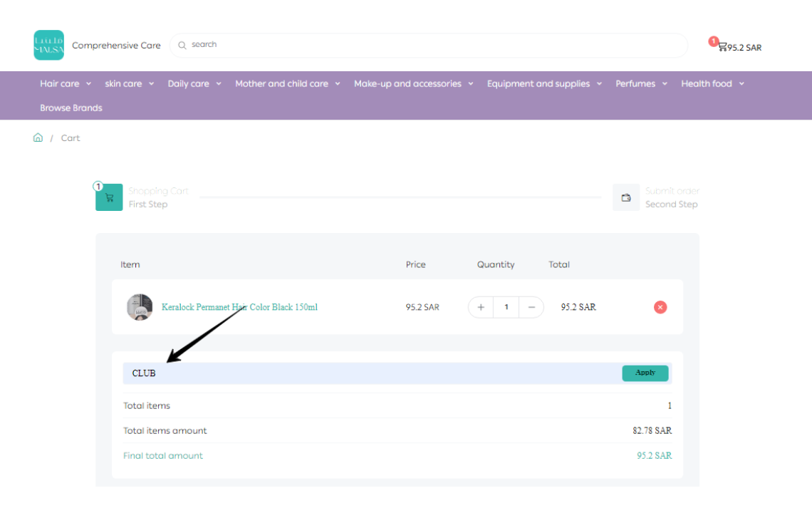Expand the skin care menu
Screen dimensions: 812x513
[129, 83]
